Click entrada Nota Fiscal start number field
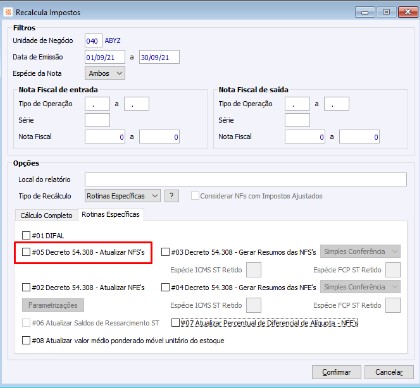The width and height of the screenshot is (420, 388). point(105,137)
